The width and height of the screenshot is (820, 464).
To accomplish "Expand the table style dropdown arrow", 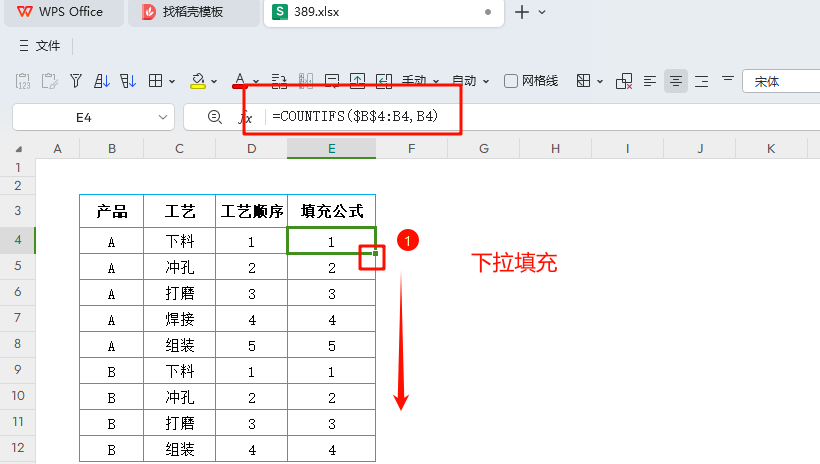I will (x=600, y=82).
